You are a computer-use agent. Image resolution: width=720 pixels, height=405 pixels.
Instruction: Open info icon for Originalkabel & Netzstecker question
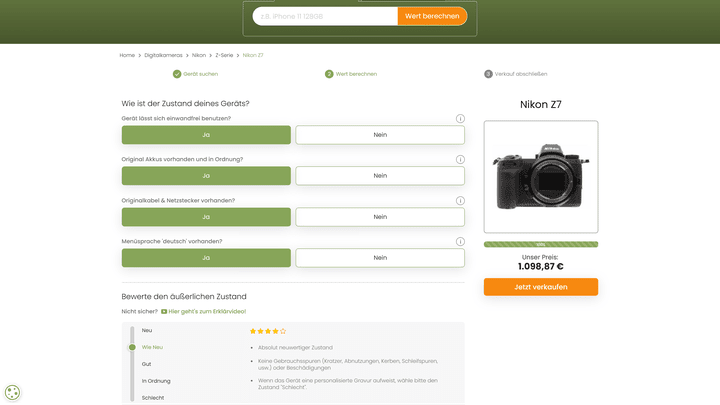pos(460,201)
